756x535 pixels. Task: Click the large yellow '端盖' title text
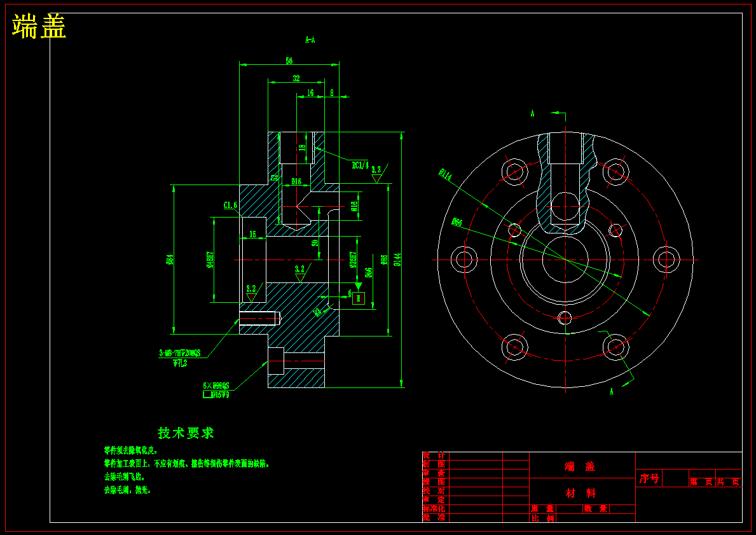pos(39,27)
